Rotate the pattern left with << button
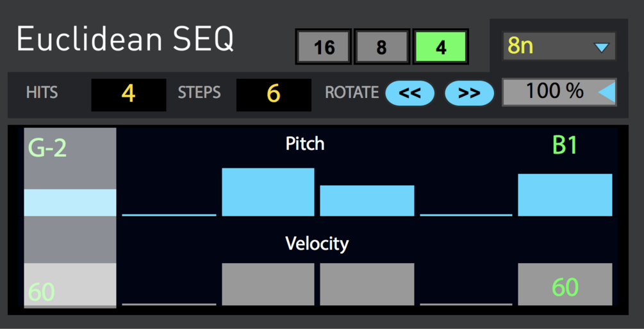Image resolution: width=644 pixels, height=329 pixels. point(409,93)
